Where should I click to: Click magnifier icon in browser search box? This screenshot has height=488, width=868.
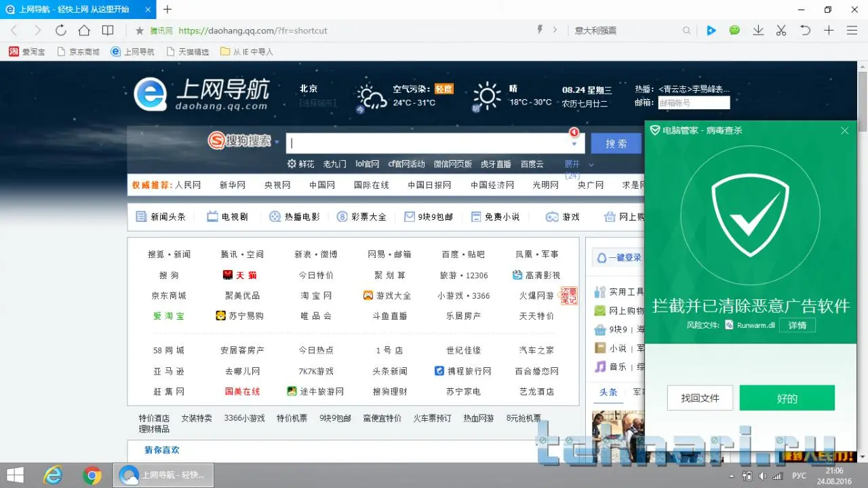tap(687, 31)
